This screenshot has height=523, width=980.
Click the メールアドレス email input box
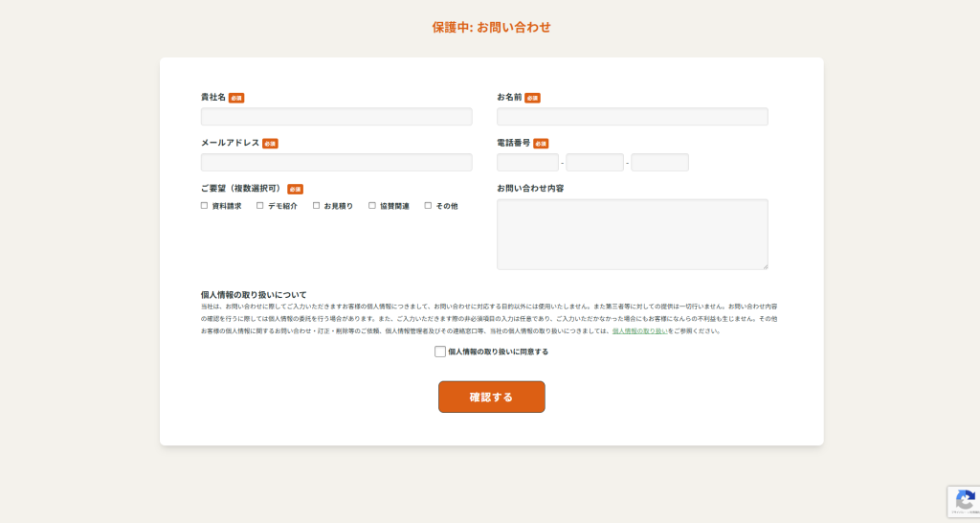[x=336, y=163]
